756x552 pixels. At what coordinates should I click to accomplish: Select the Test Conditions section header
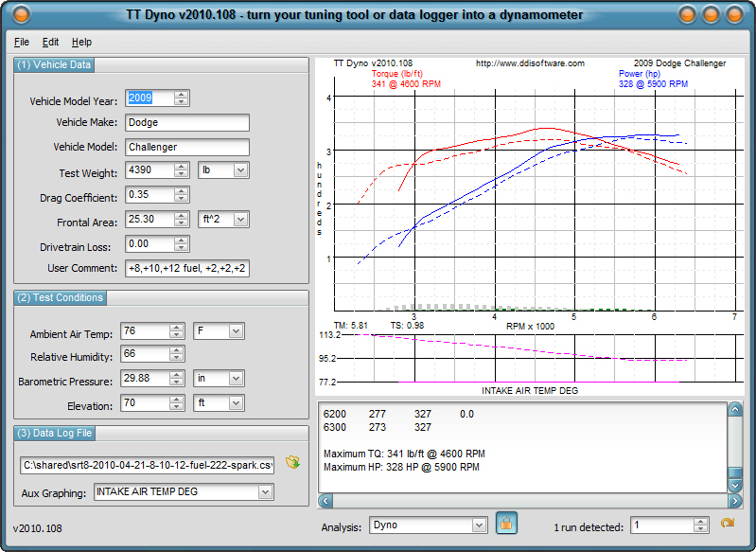pyautogui.click(x=61, y=297)
